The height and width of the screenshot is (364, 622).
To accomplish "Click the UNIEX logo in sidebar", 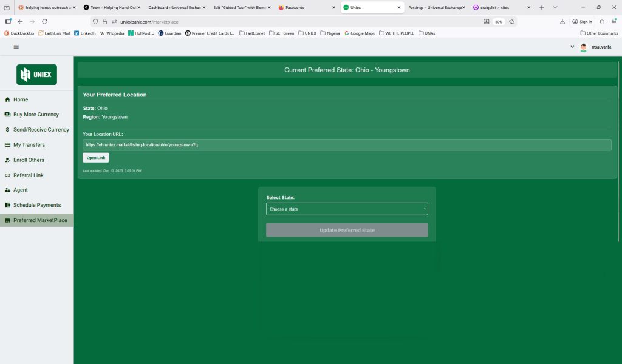I will click(36, 75).
